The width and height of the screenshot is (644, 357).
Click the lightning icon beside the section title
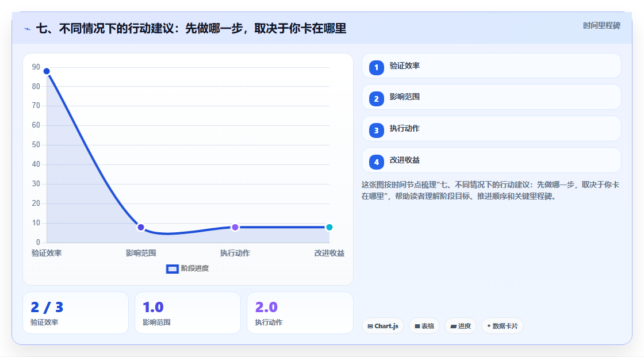[28, 29]
